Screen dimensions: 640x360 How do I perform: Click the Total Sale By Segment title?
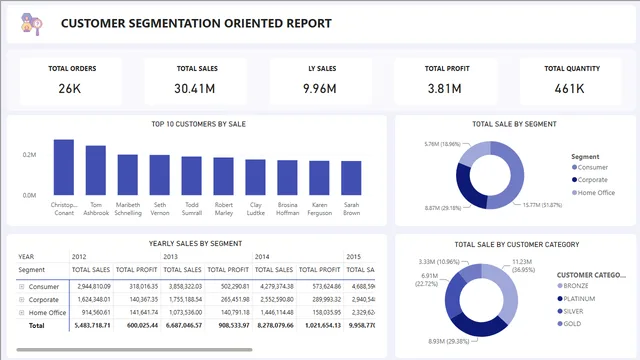pos(514,124)
